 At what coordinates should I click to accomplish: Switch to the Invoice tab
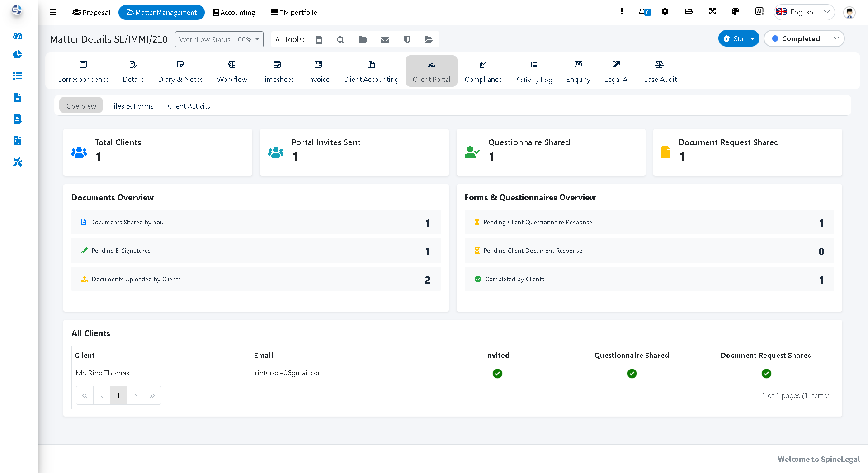[x=318, y=71]
